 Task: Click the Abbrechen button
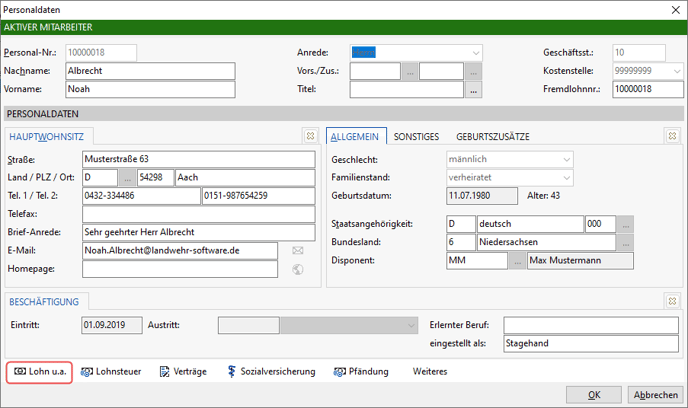tap(656, 395)
